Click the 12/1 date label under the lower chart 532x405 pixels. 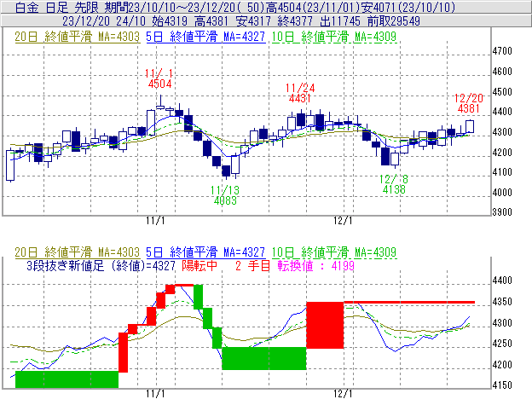pyautogui.click(x=343, y=394)
